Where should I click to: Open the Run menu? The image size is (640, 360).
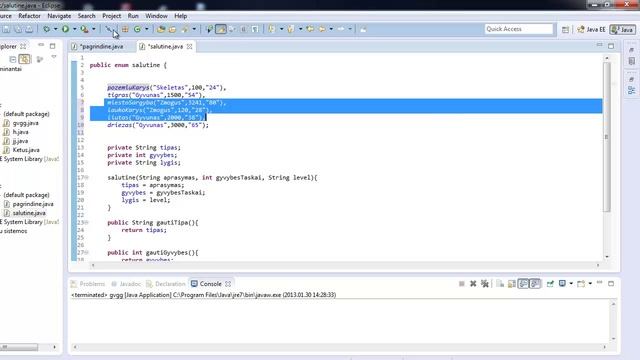(133, 16)
